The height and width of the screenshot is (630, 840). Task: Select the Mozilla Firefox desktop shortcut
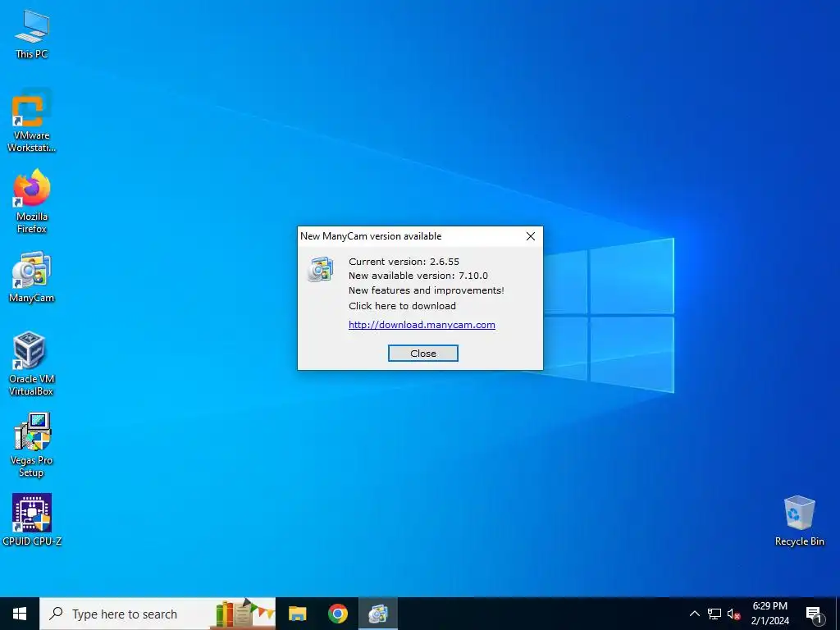[x=32, y=202]
